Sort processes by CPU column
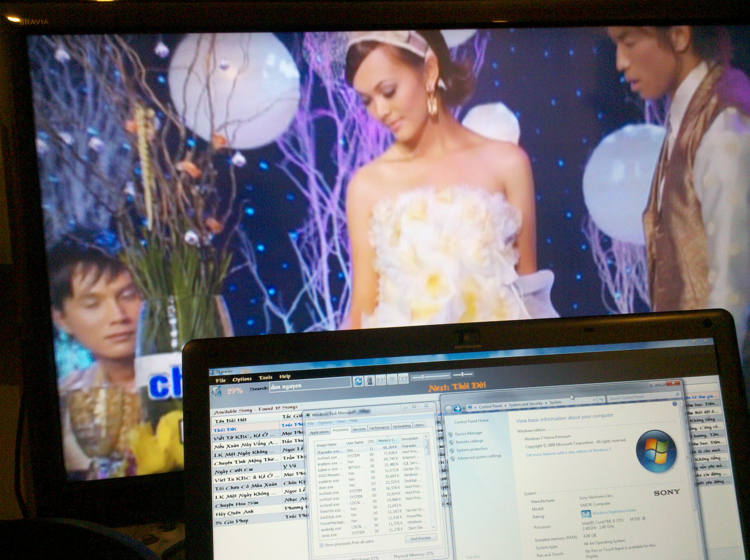This screenshot has height=560, width=750. [x=371, y=441]
